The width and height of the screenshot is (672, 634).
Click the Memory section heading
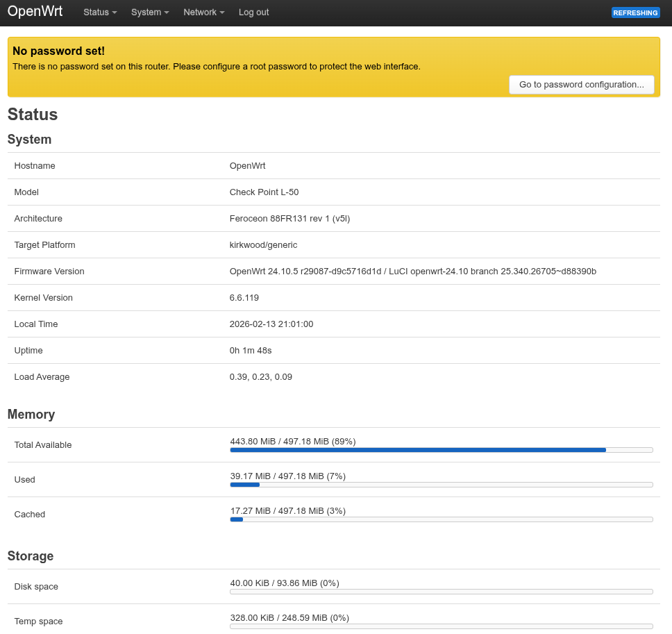[x=31, y=415]
